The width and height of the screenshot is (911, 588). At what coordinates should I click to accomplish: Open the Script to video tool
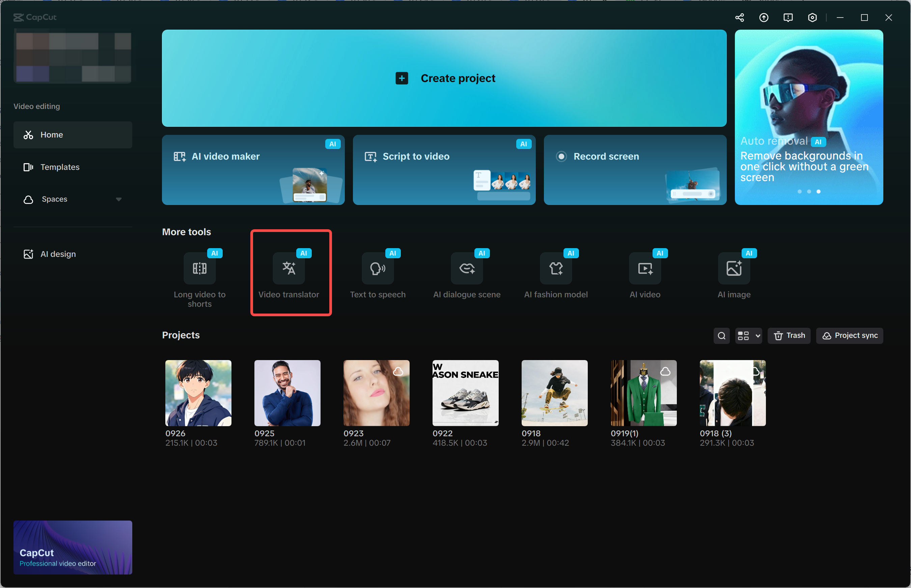(x=444, y=170)
